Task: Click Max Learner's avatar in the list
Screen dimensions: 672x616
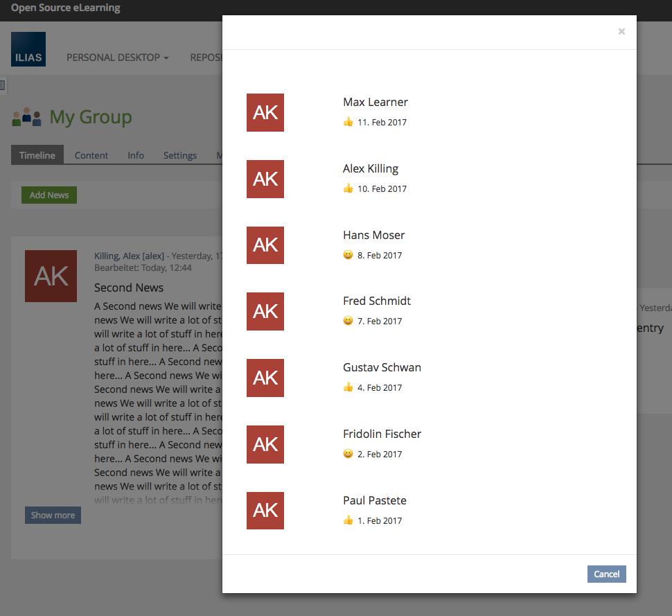Action: click(x=265, y=112)
